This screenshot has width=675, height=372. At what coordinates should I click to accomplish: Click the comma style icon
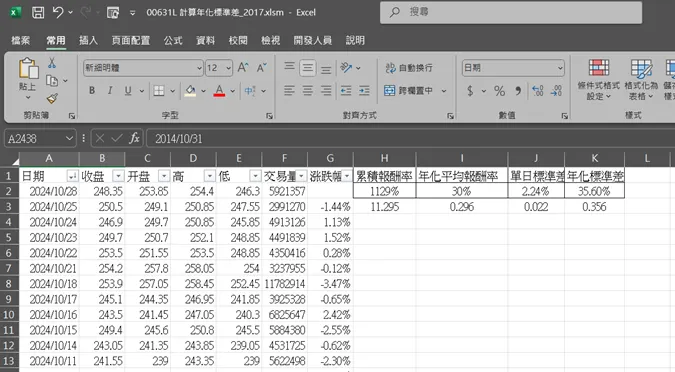pos(518,90)
